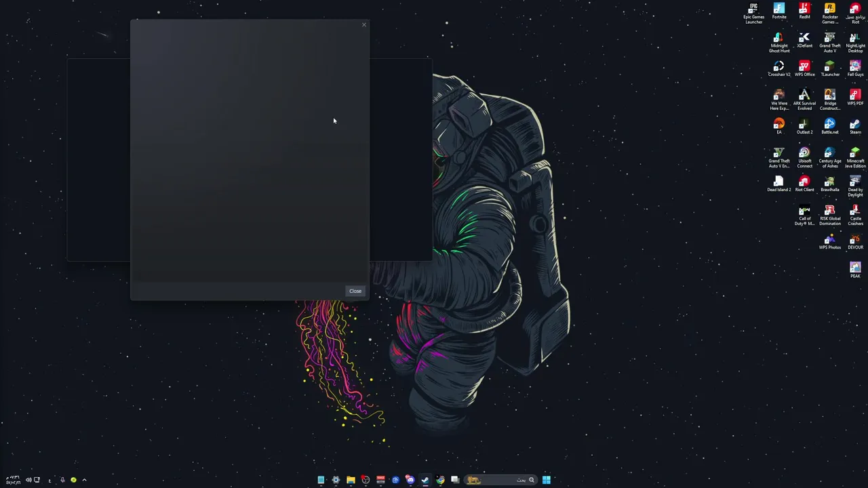Select the Battle.net desktop icon

pos(830,127)
